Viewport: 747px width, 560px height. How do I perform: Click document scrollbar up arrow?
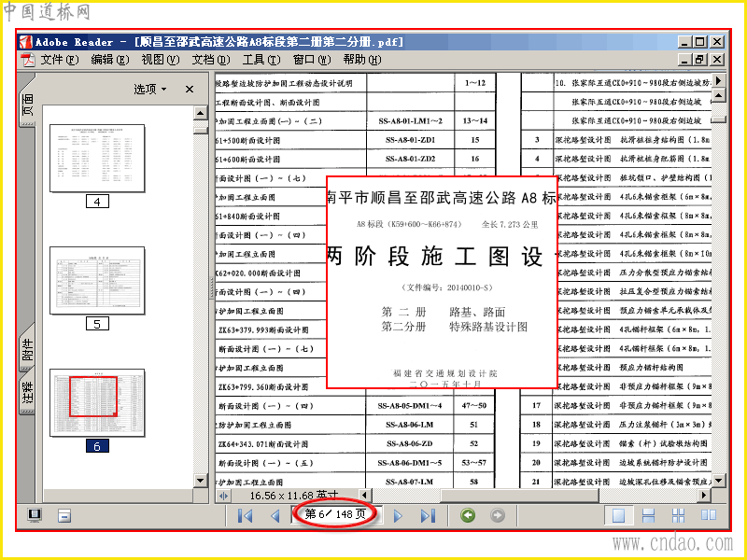click(x=718, y=96)
